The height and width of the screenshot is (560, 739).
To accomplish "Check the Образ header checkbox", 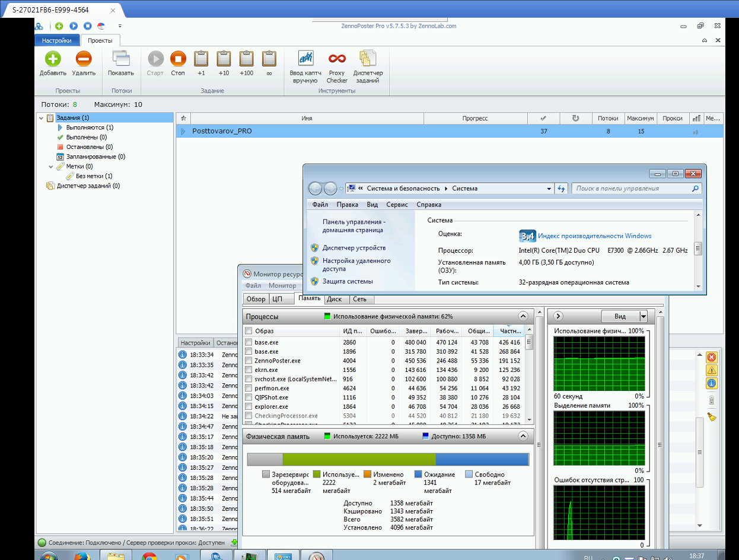I will [x=249, y=331].
